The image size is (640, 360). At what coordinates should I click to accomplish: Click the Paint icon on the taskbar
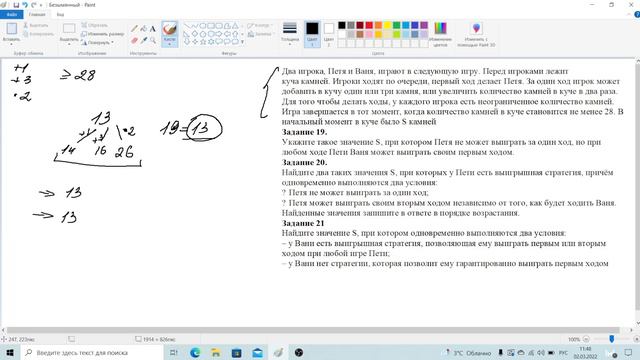pyautogui.click(x=278, y=352)
